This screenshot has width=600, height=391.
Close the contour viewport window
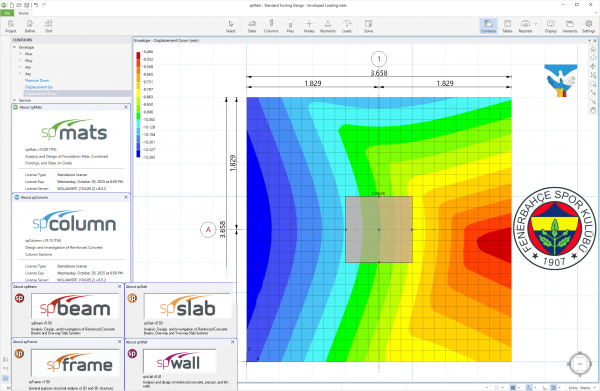595,40
